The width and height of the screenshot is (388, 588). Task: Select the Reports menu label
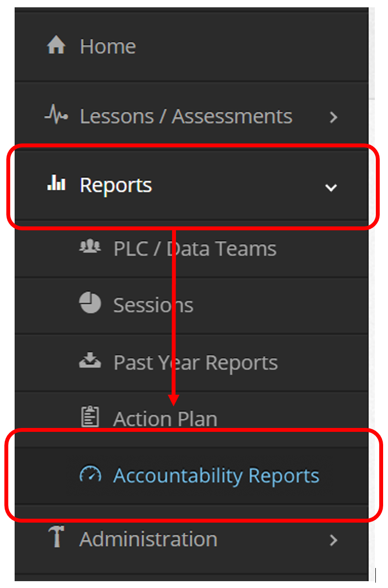tap(116, 185)
